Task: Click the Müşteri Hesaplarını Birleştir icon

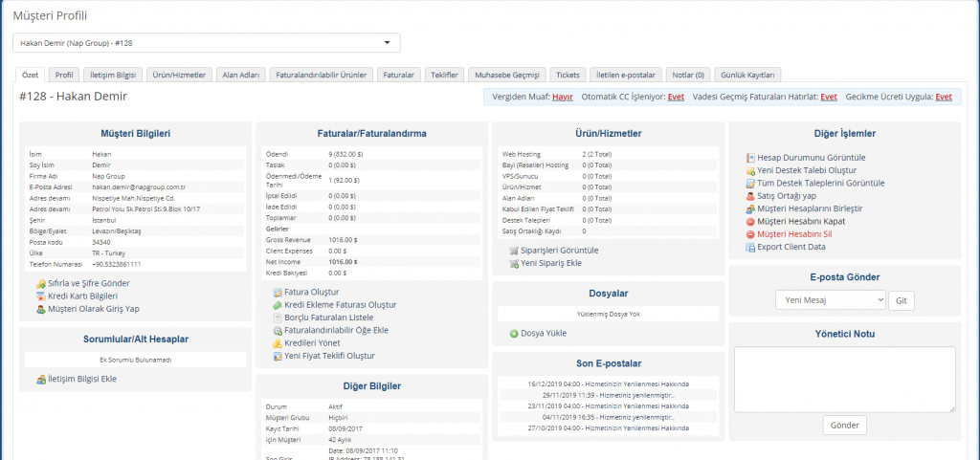Action: click(x=750, y=209)
